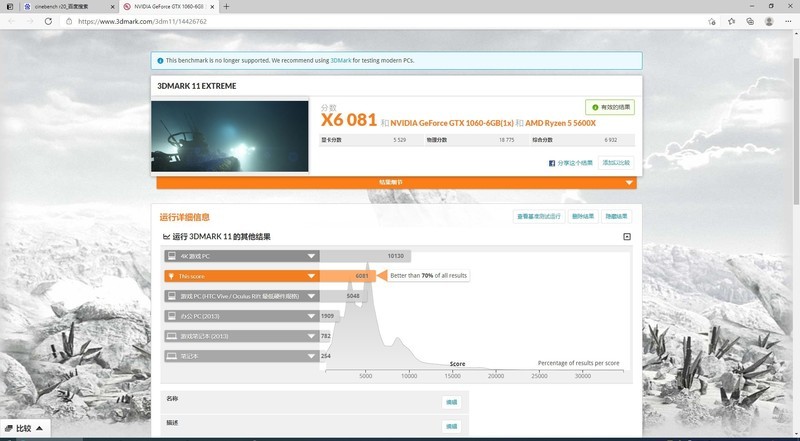Viewport: 800px width, 441px height.
Task: Click the laptop icon in gaming laptop row
Action: [x=172, y=336]
